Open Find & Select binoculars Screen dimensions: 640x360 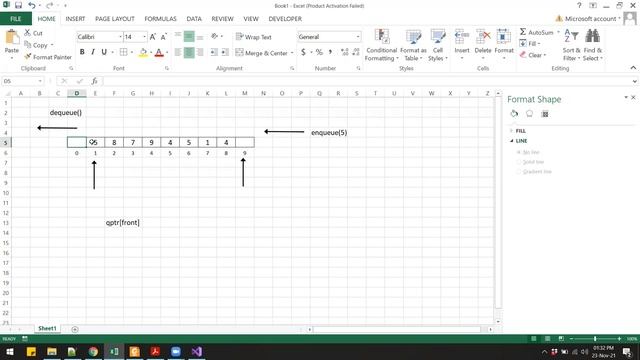[x=593, y=45]
